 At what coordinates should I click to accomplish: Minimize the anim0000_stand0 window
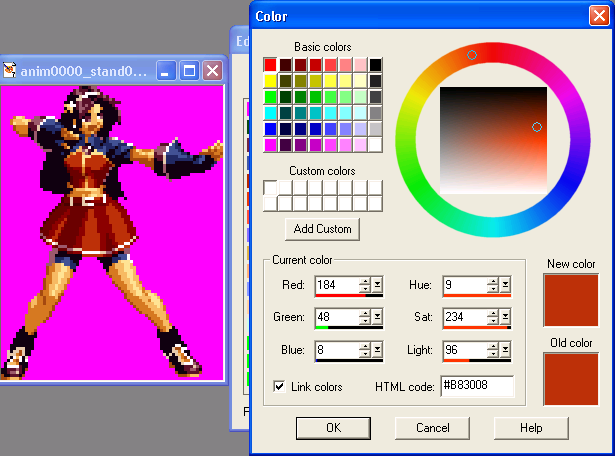click(x=166, y=71)
